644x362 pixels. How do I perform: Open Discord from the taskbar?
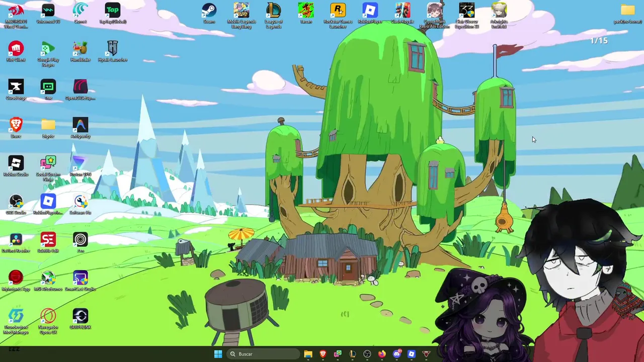396,354
